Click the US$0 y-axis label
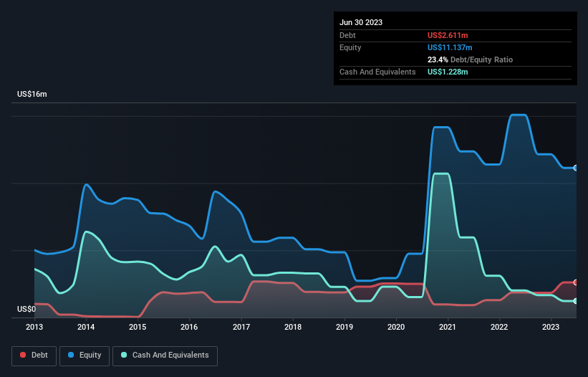The height and width of the screenshot is (377, 588). click(26, 309)
